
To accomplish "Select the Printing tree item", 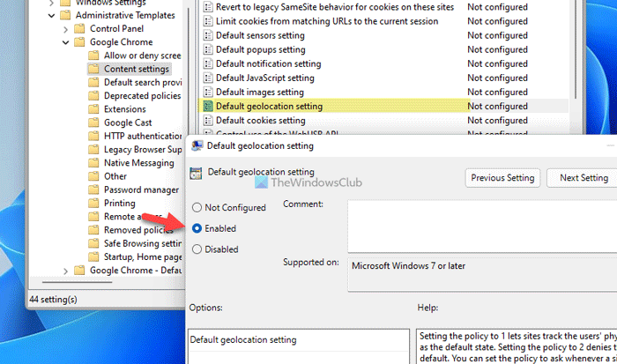I will [120, 203].
